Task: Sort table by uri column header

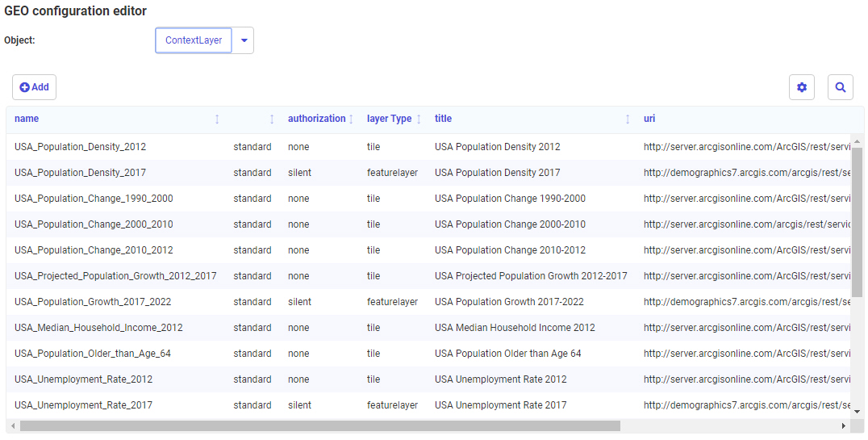Action: (649, 119)
